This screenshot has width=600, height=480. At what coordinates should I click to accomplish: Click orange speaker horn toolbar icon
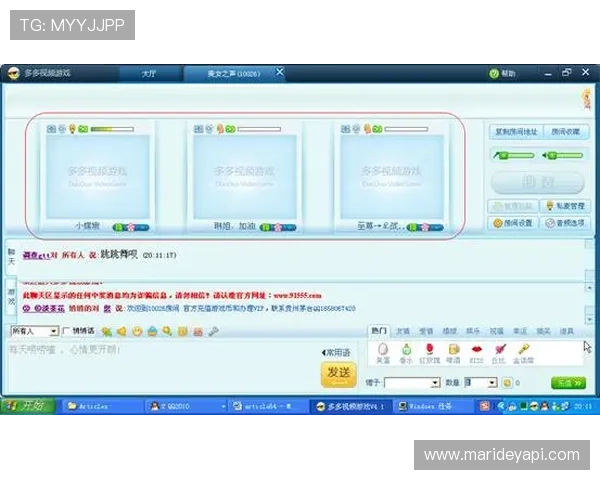tap(122, 331)
